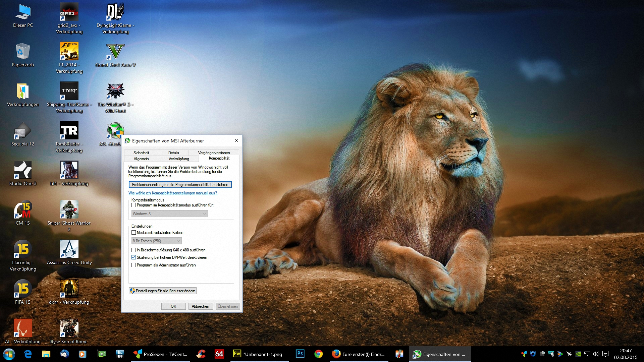The height and width of the screenshot is (362, 644).
Task: Click the Photoshop icon in taskbar
Action: [x=300, y=354]
